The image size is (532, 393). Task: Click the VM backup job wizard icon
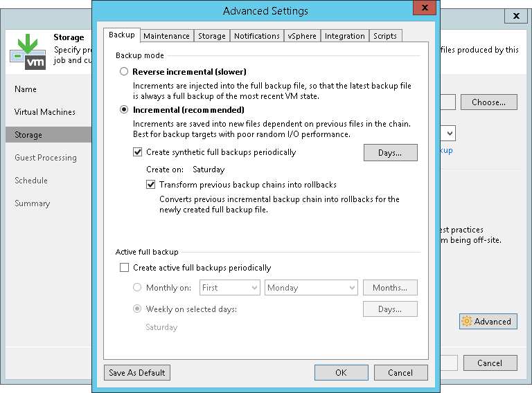[x=28, y=52]
